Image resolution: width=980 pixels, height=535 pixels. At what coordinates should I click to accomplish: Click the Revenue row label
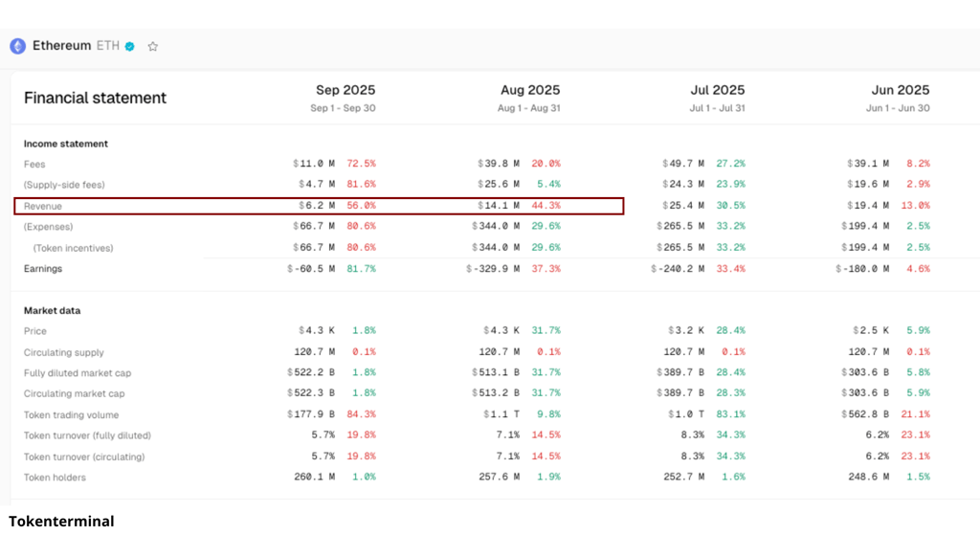(x=42, y=207)
